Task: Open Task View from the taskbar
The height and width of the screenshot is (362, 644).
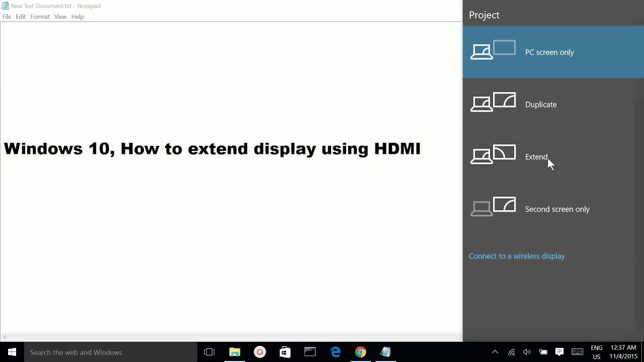Action: tap(209, 352)
